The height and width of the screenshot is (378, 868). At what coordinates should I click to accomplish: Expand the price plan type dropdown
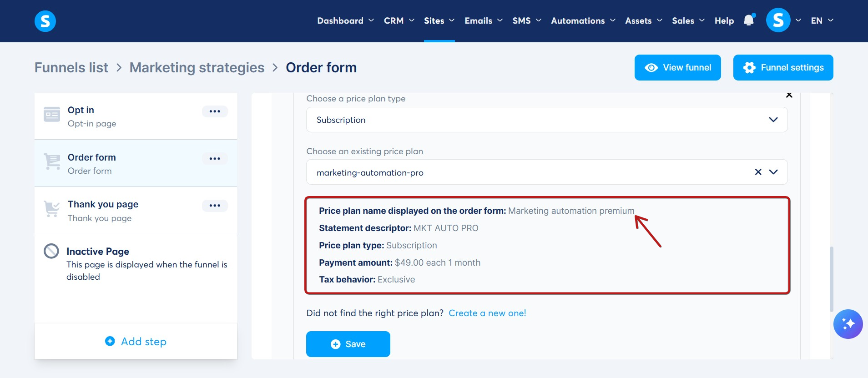tap(547, 120)
